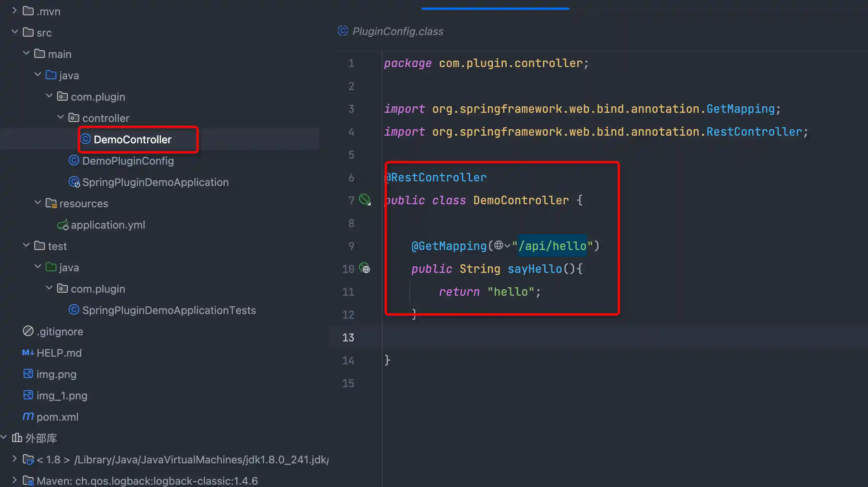Open the PluginConfig.class editor tab
The height and width of the screenshot is (487, 868).
(397, 31)
